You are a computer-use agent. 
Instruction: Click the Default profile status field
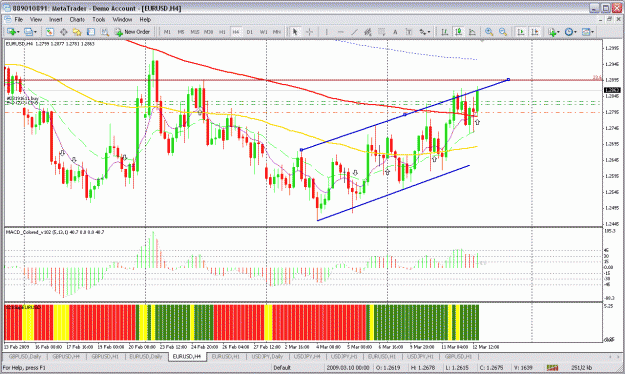click(282, 367)
